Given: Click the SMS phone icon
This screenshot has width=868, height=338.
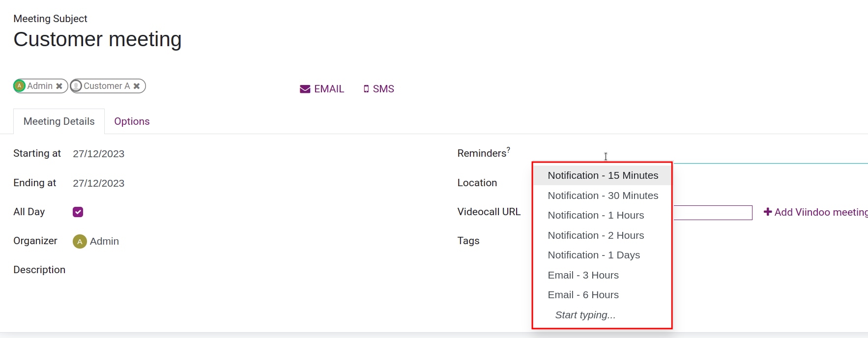Looking at the screenshot, I should coord(366,89).
